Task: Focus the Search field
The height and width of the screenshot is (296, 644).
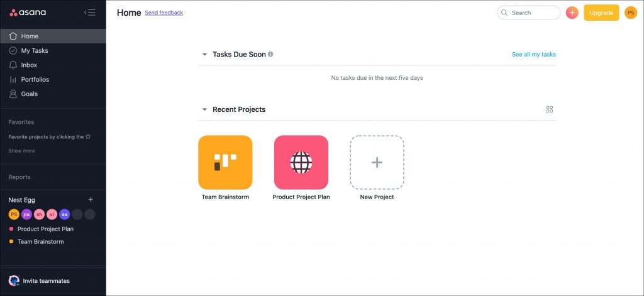Action: (528, 13)
